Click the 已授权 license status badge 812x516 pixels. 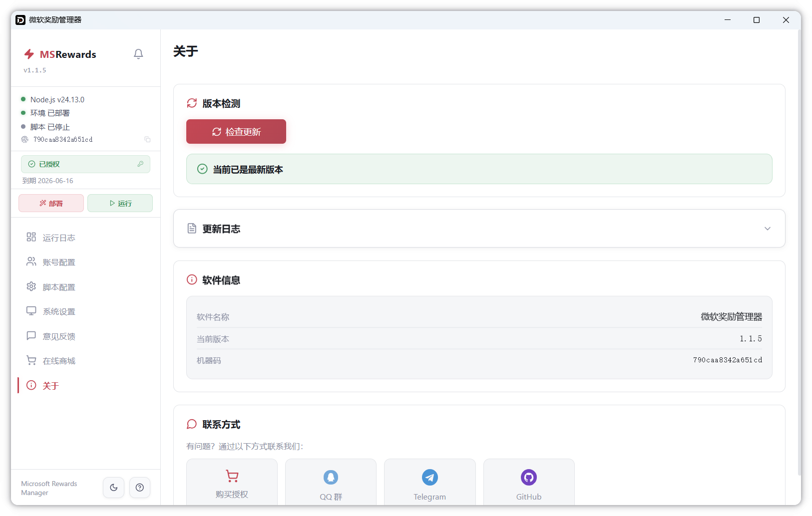(x=85, y=164)
